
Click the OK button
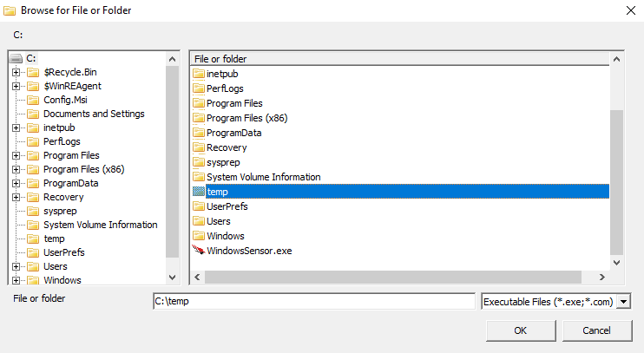click(521, 330)
